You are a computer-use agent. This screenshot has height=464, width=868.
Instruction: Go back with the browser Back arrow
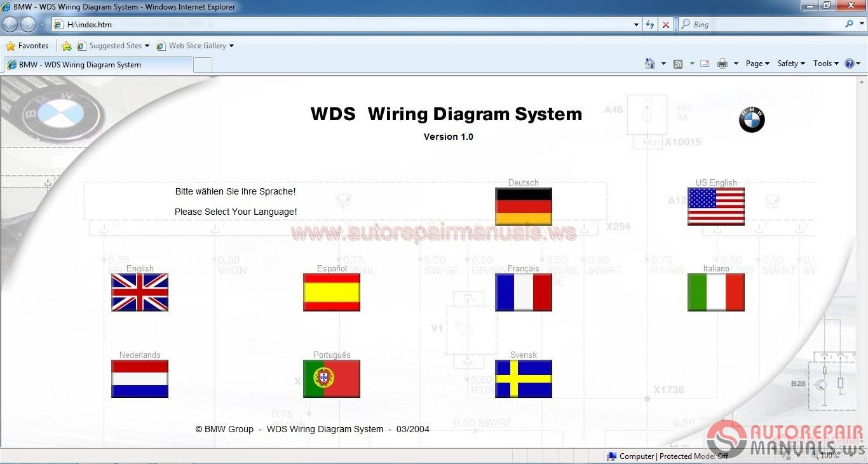tap(10, 24)
